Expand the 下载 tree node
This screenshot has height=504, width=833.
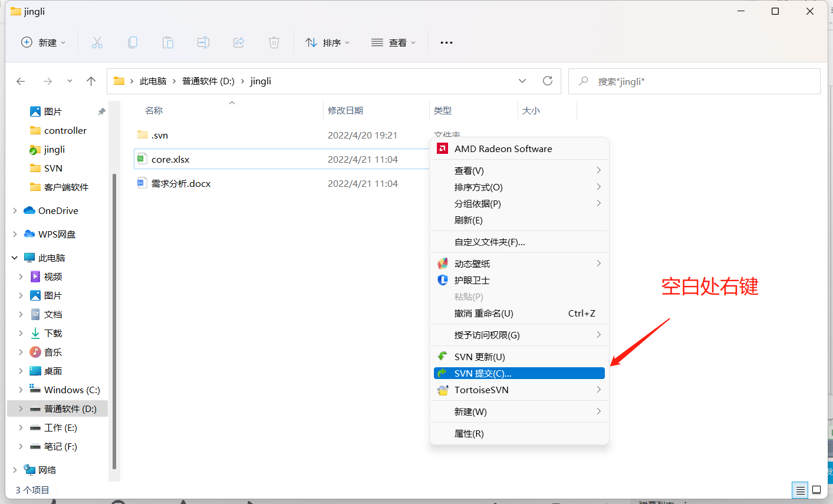pyautogui.click(x=21, y=333)
